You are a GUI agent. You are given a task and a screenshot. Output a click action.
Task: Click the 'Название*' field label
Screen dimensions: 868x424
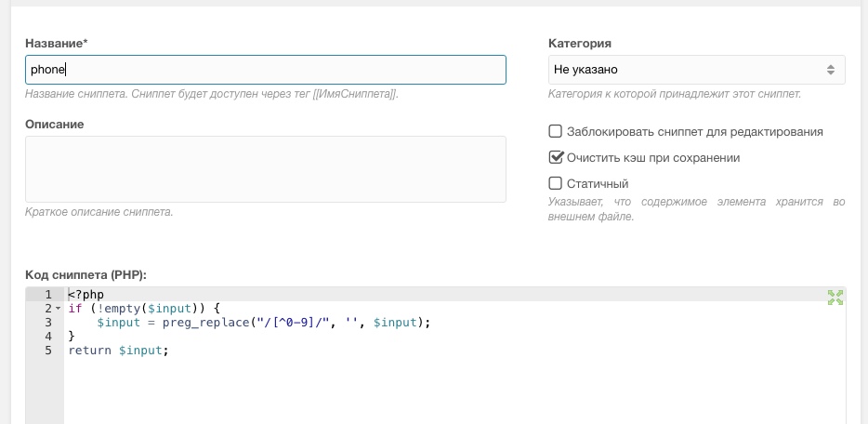[57, 43]
